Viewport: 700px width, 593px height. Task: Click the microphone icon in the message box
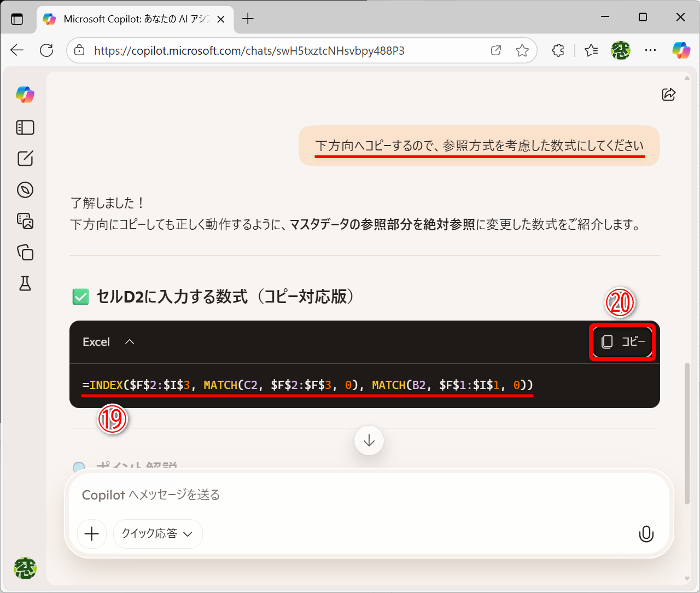point(646,534)
